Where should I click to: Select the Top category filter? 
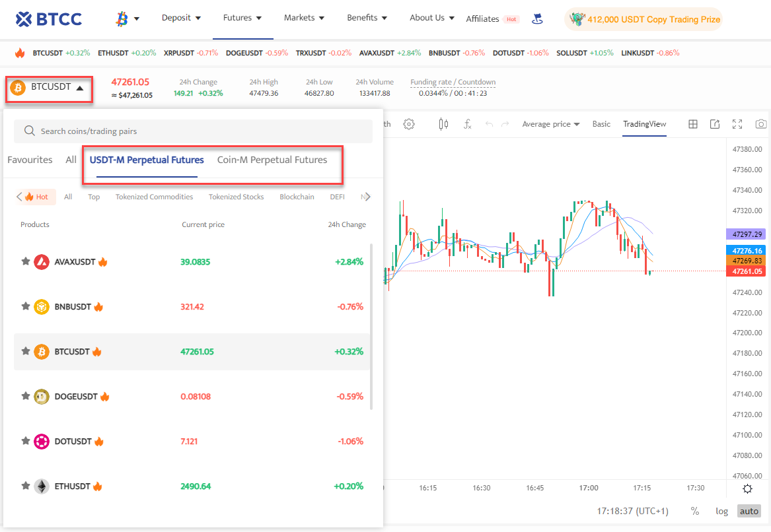[94, 197]
